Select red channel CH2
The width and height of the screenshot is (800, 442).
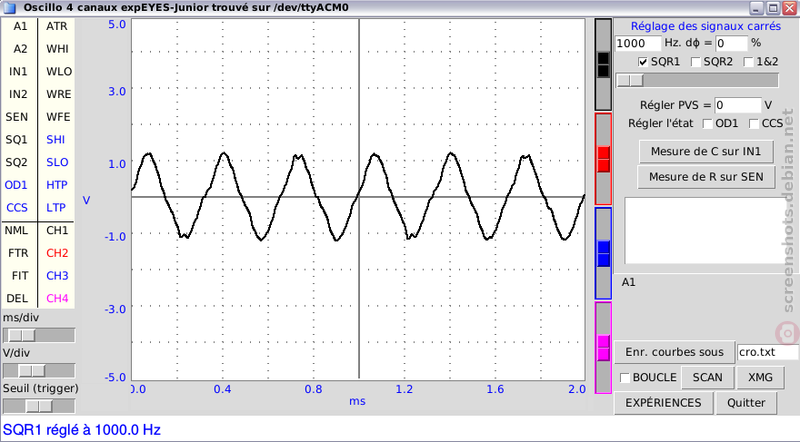[57, 253]
